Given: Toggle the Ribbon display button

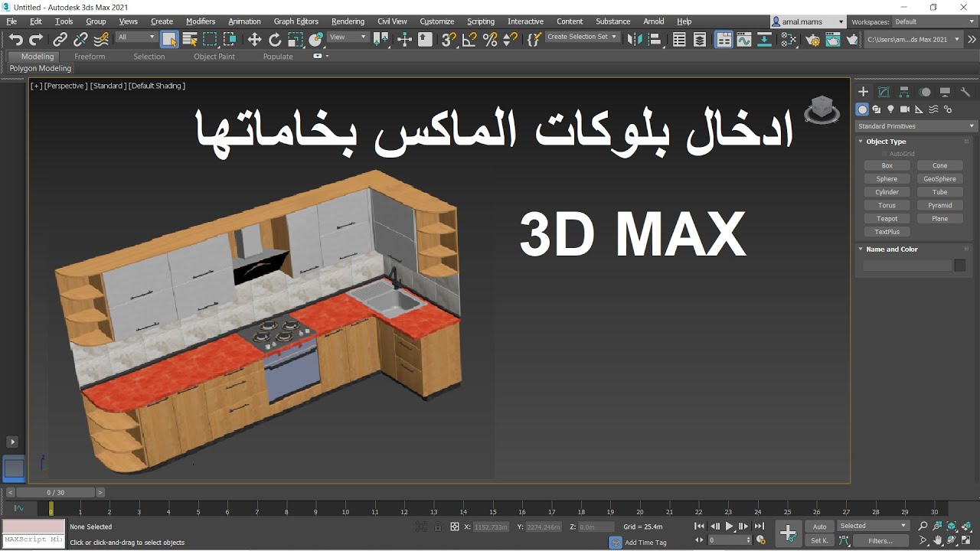Looking at the screenshot, I should [724, 40].
